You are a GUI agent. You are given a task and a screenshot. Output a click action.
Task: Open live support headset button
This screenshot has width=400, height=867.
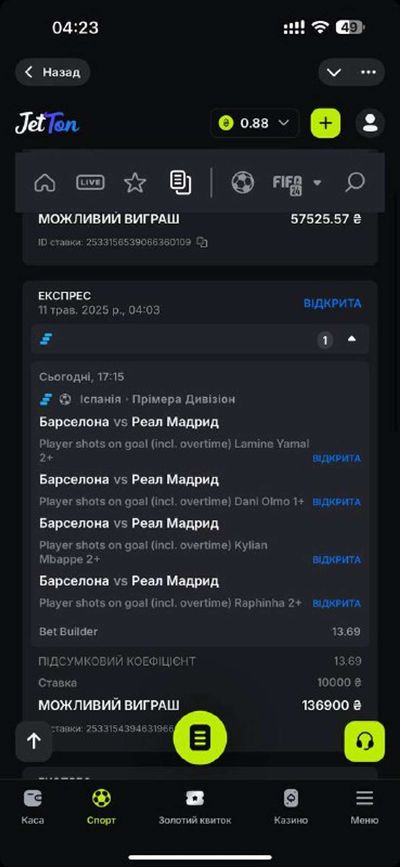[364, 741]
